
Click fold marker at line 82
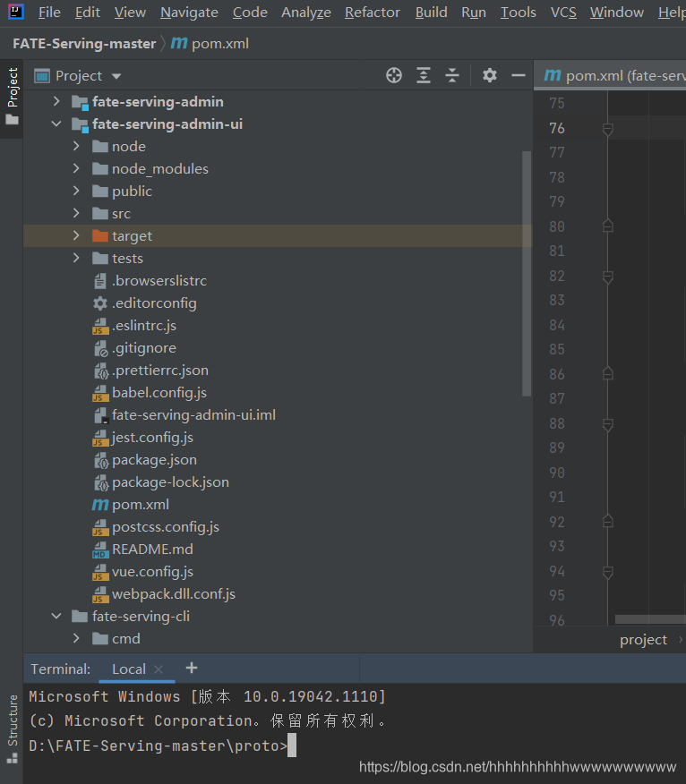tap(608, 277)
